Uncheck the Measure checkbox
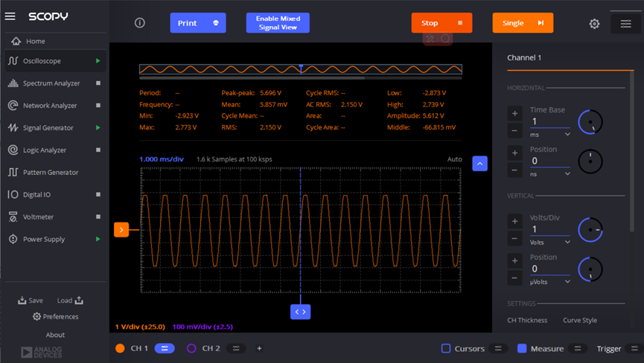 [522, 348]
